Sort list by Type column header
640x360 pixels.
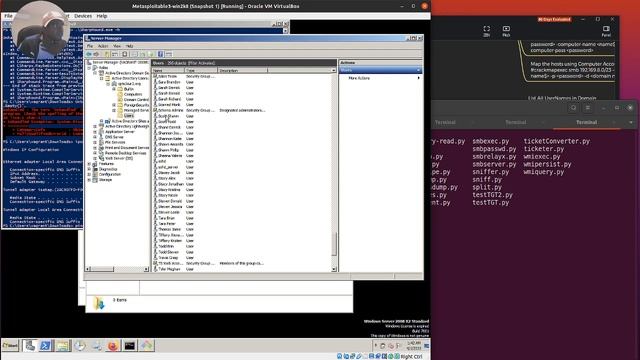201,71
